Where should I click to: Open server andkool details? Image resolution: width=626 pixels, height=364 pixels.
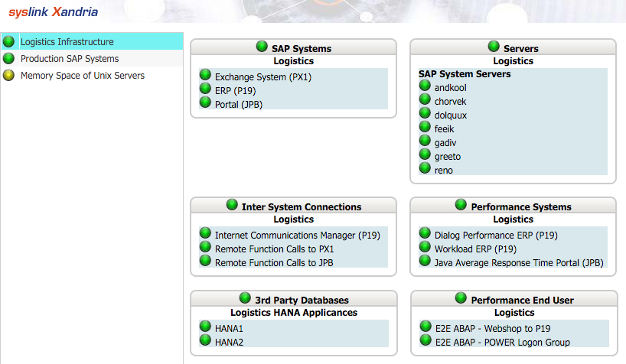[450, 88]
